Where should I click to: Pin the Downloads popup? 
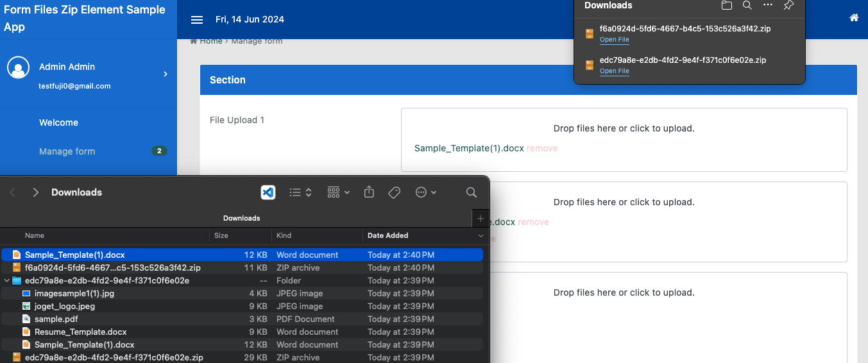pos(789,5)
